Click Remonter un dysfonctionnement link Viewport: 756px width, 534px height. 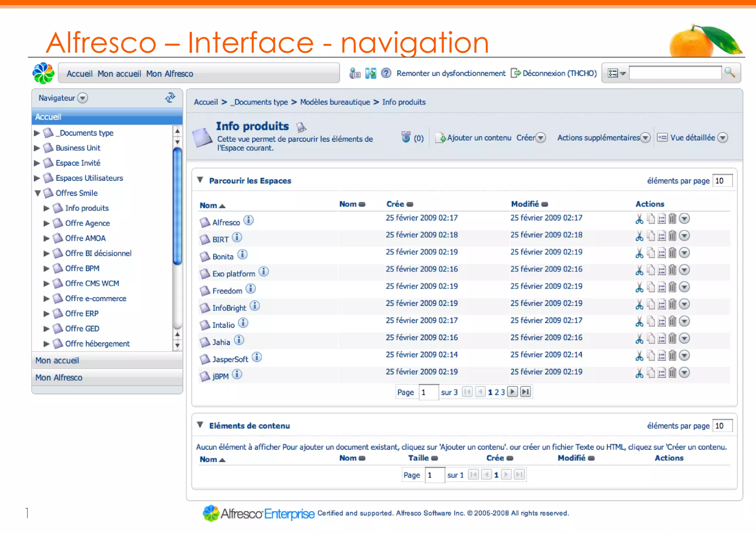[x=451, y=73]
